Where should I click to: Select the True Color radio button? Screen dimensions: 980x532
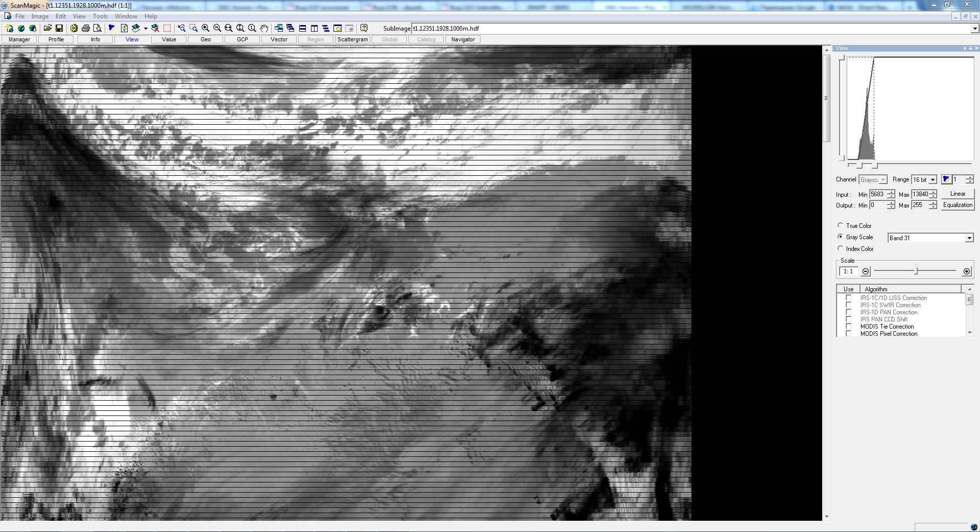coord(840,225)
